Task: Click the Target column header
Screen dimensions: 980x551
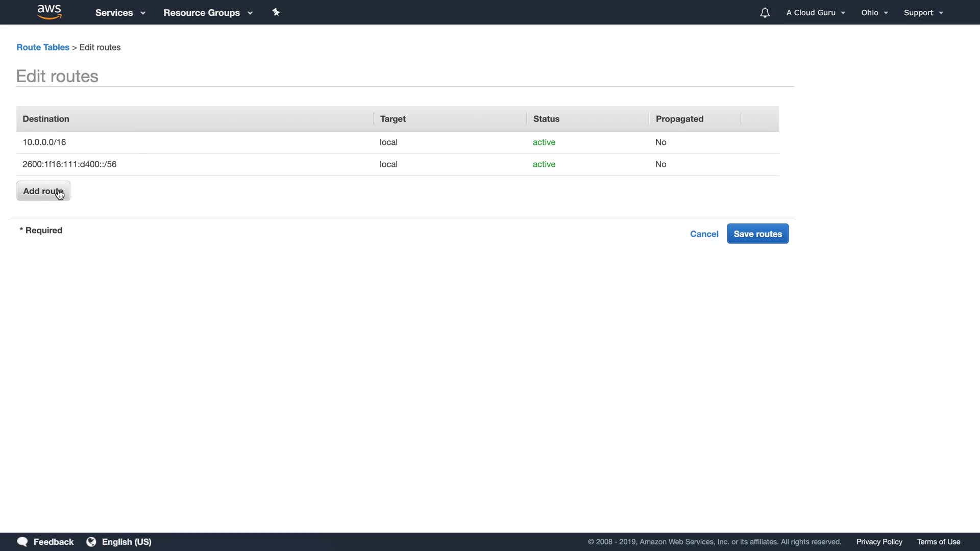Action: coord(393,119)
